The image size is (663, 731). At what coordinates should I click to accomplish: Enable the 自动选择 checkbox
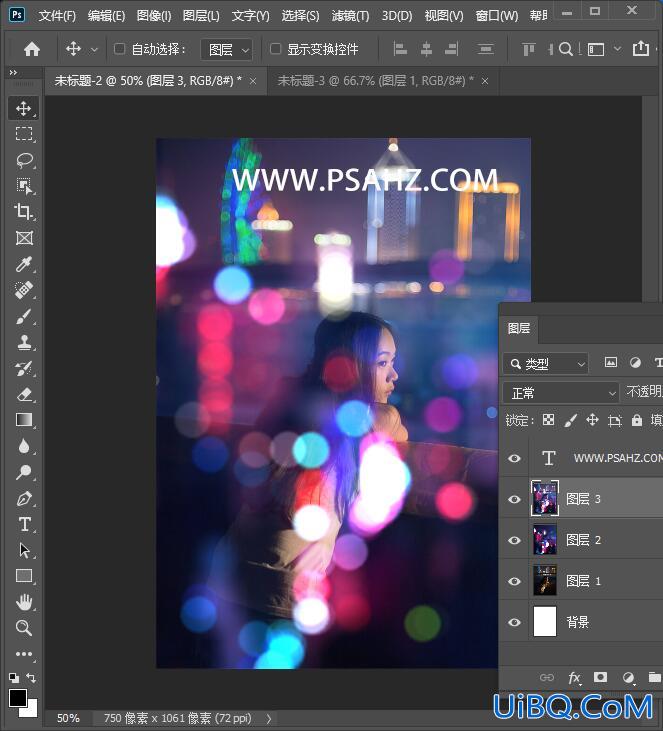point(119,48)
